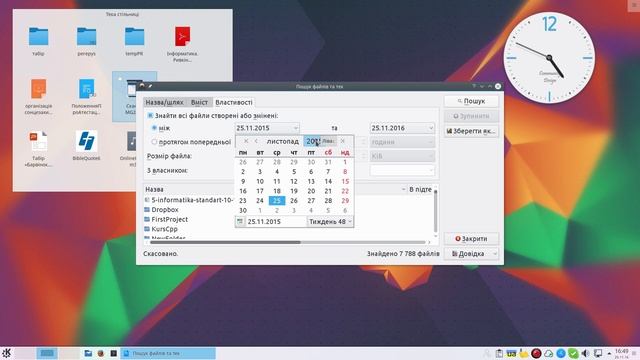
Task: Open the end date dropdown 25.11.2016
Action: (402, 128)
